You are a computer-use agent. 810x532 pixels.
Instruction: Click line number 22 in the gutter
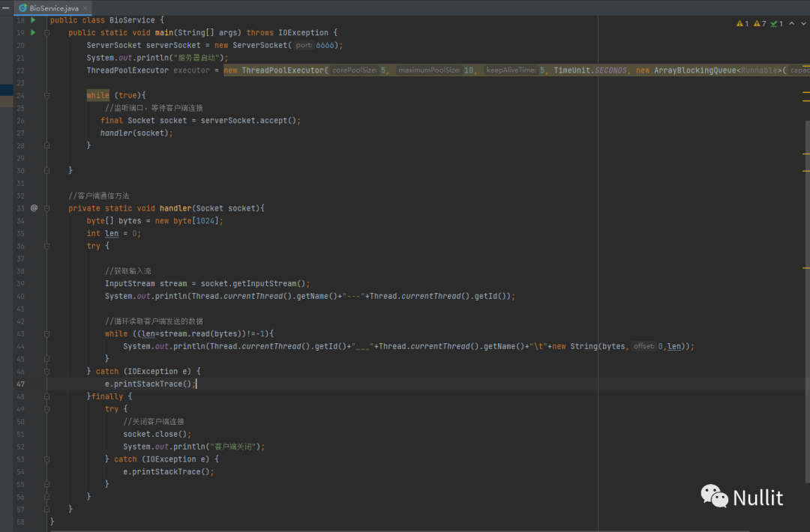[20, 70]
